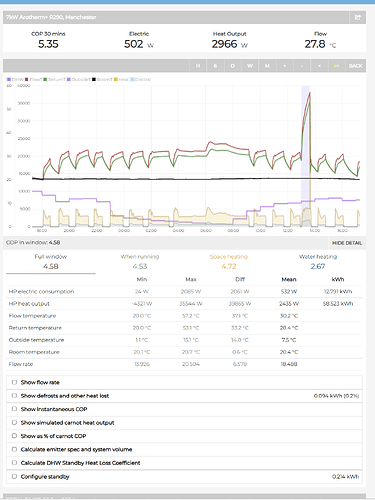Select the Full window COP tab
Viewport: 375px width, 500px height.
point(51,262)
